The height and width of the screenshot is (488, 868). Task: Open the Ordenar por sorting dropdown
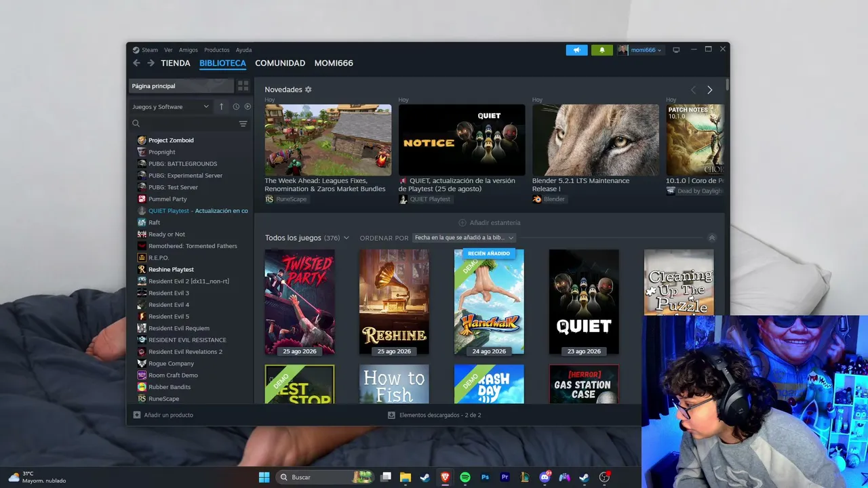(x=465, y=238)
